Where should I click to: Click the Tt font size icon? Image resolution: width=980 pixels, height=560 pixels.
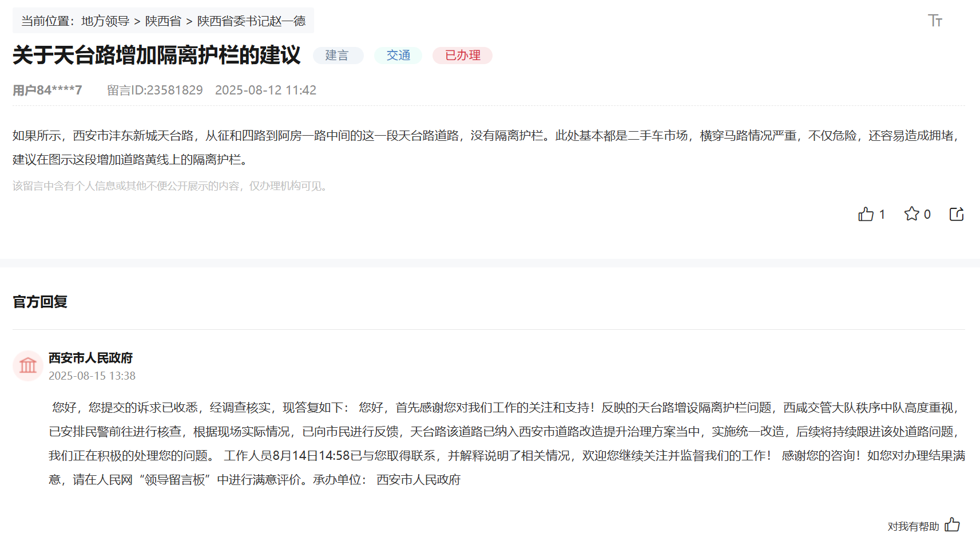(936, 20)
